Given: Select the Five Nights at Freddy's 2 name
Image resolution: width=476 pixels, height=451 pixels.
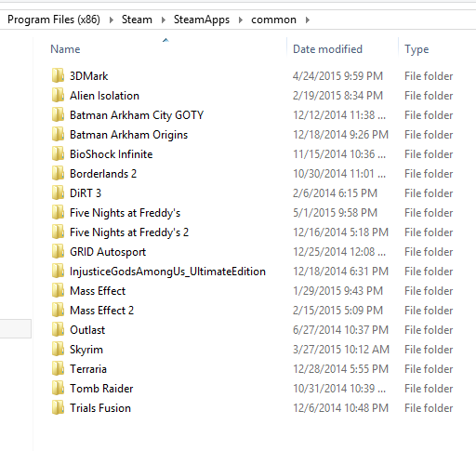Looking at the screenshot, I should [129, 232].
